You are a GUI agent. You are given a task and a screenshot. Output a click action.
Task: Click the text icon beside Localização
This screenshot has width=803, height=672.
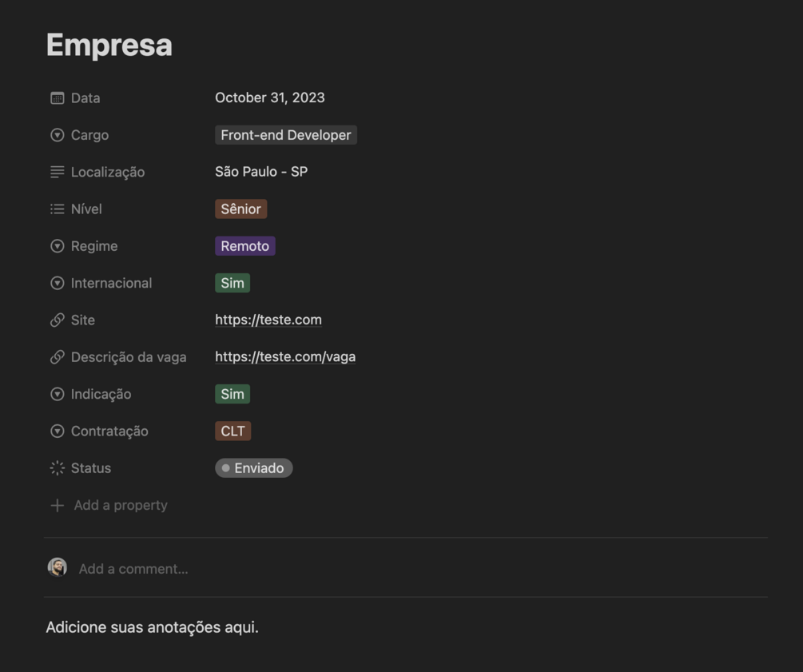(x=58, y=172)
